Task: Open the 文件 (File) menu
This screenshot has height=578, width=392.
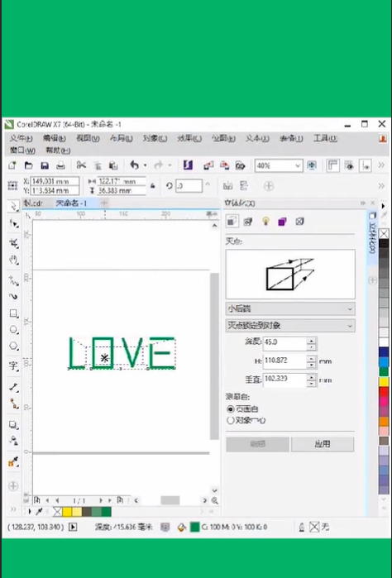Action: coord(21,138)
